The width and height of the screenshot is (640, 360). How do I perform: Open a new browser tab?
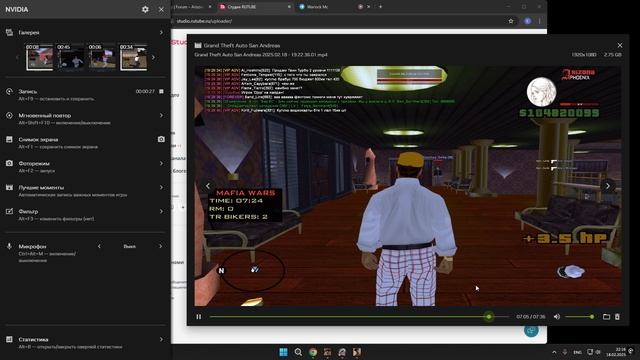point(380,7)
